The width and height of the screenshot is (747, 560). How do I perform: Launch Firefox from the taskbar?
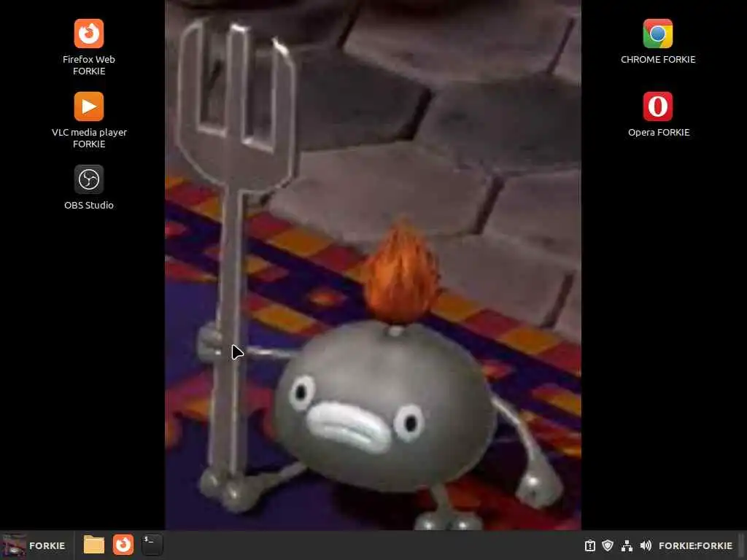(x=123, y=545)
